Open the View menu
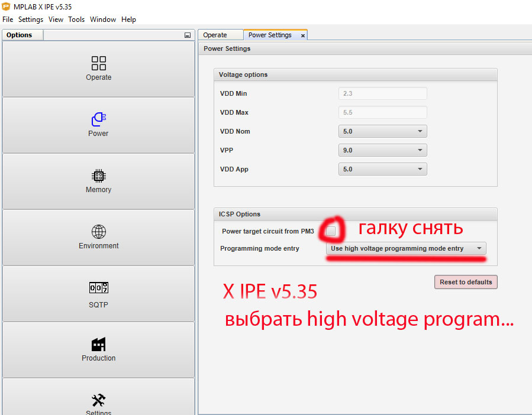 click(x=56, y=20)
